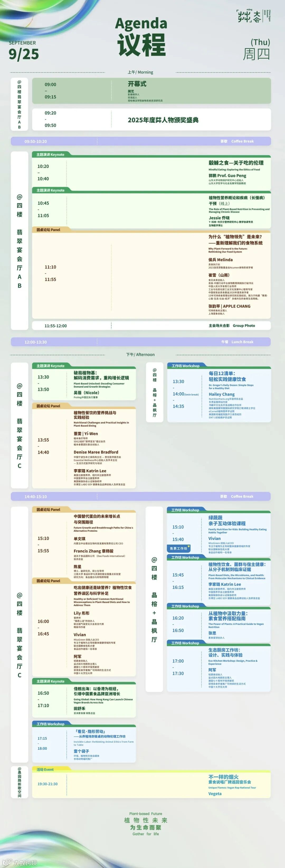Click the '周四' weekday label
285x868 pixels.
[x=257, y=54]
